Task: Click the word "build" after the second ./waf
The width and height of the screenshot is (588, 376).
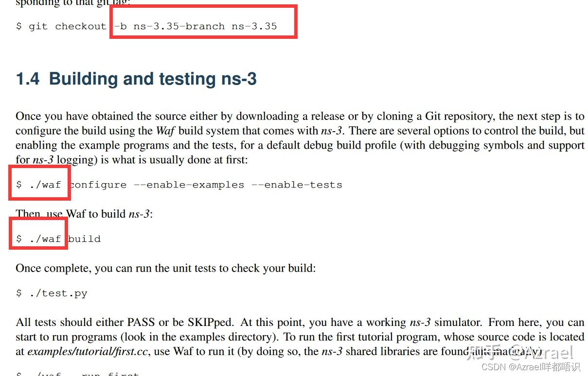Action: tap(85, 239)
